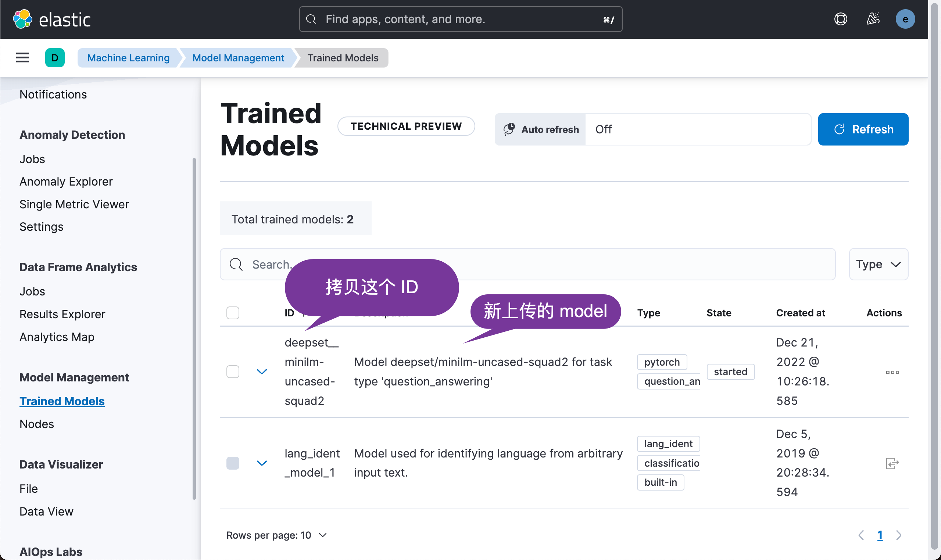Click the Machine Learning breadcrumb link
The image size is (941, 560).
[x=128, y=58]
